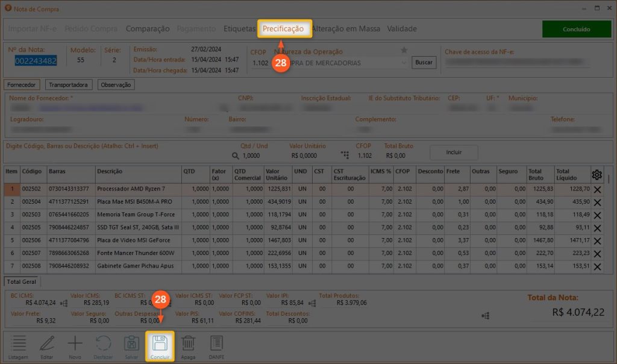Image resolution: width=617 pixels, height=364 pixels.
Task: Open grid settings gear icon
Action: (x=597, y=175)
